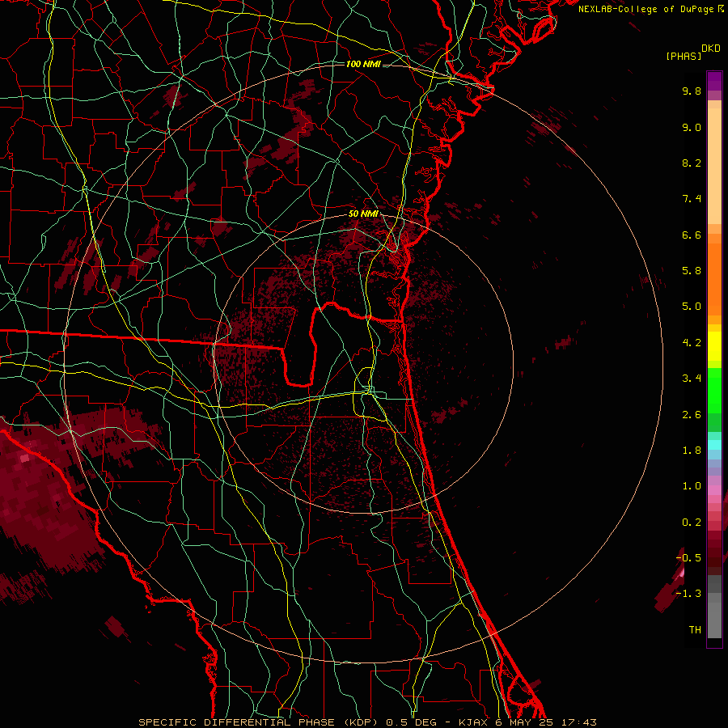Image resolution: width=728 pixels, height=728 pixels.
Task: Click the NEXLAB-College of DuPage watermark text
Action: (651, 9)
